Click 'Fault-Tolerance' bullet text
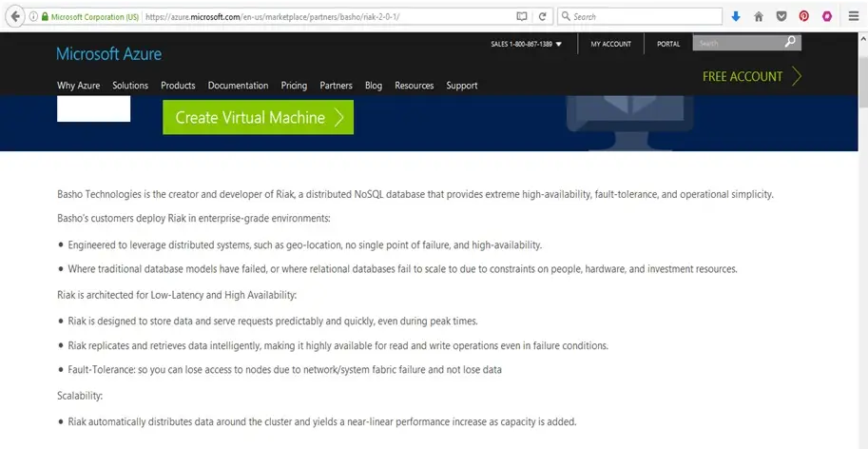The image size is (868, 449). (x=284, y=369)
